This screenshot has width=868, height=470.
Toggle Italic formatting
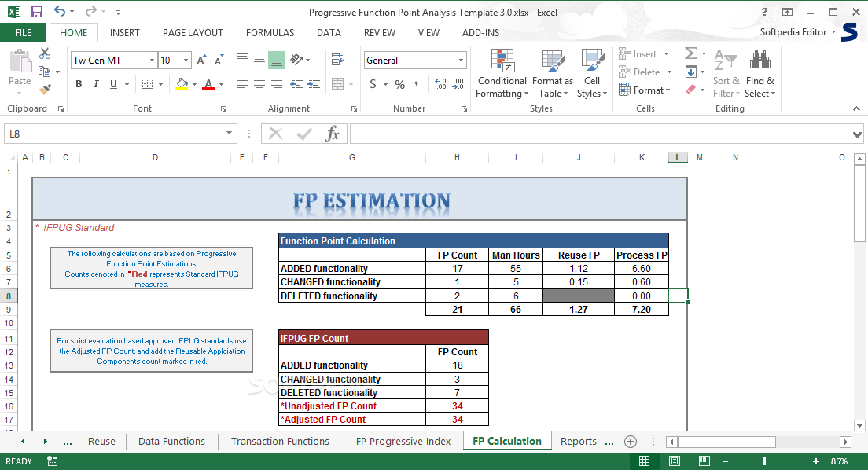click(96, 84)
